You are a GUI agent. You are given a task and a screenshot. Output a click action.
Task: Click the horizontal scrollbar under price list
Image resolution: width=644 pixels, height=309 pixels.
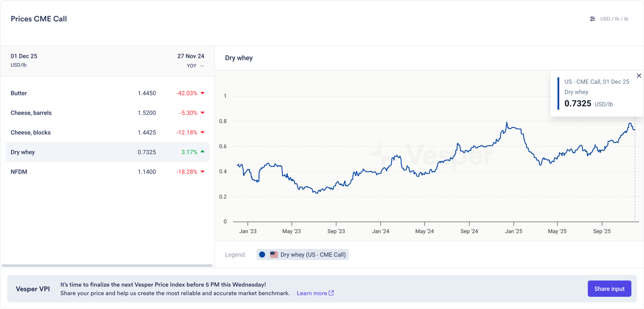[x=107, y=265]
